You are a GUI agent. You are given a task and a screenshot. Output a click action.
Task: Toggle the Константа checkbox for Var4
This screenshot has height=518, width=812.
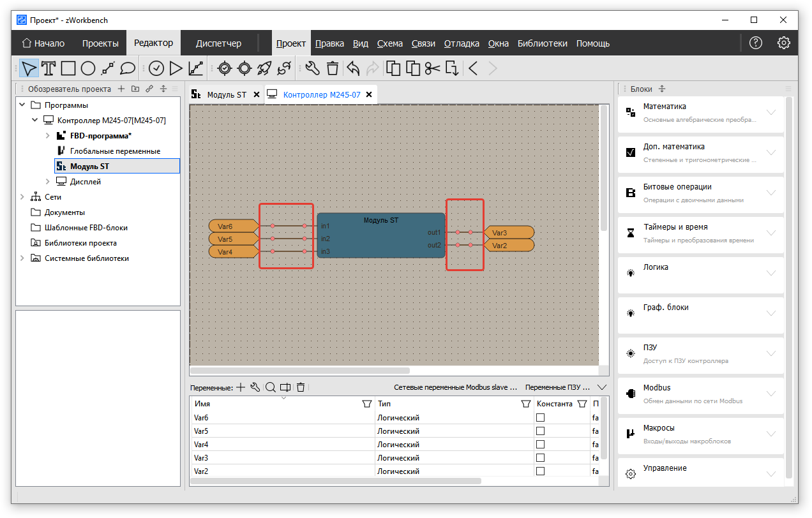(x=541, y=445)
